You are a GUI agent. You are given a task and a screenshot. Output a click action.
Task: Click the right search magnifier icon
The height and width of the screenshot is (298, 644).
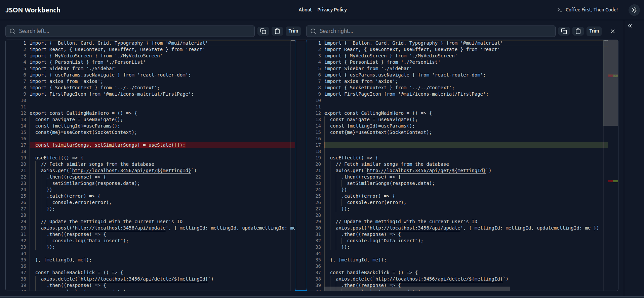pos(313,31)
